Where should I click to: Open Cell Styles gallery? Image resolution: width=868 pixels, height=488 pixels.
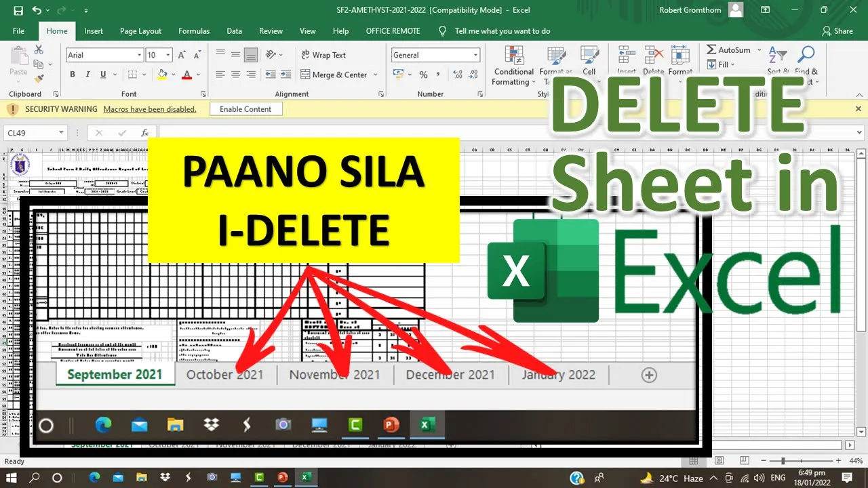(x=589, y=66)
